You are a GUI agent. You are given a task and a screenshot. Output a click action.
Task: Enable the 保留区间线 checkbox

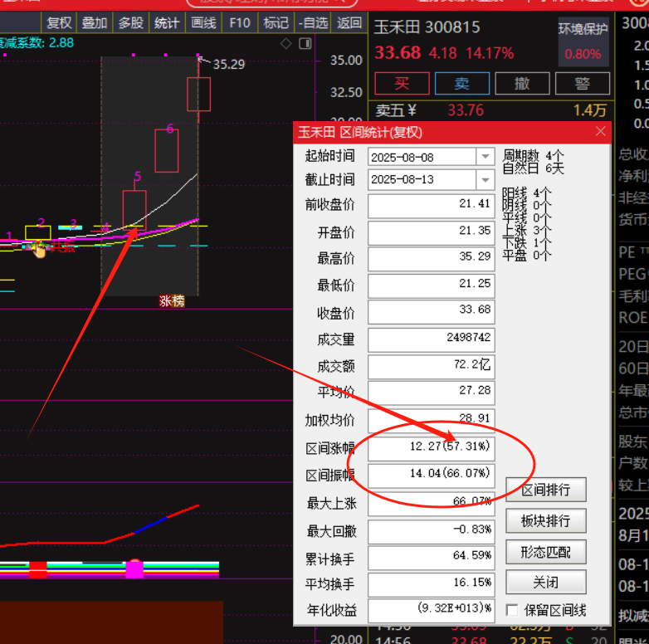[512, 610]
